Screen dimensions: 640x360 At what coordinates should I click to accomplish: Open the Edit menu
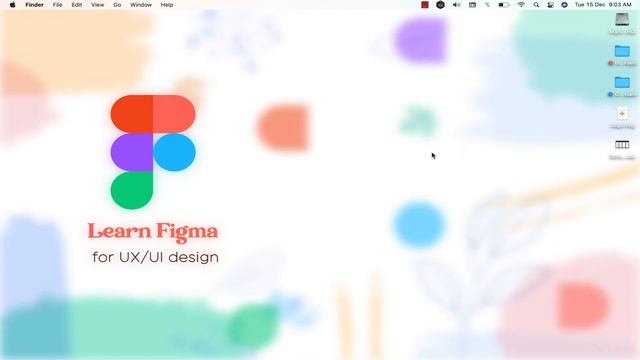77,5
